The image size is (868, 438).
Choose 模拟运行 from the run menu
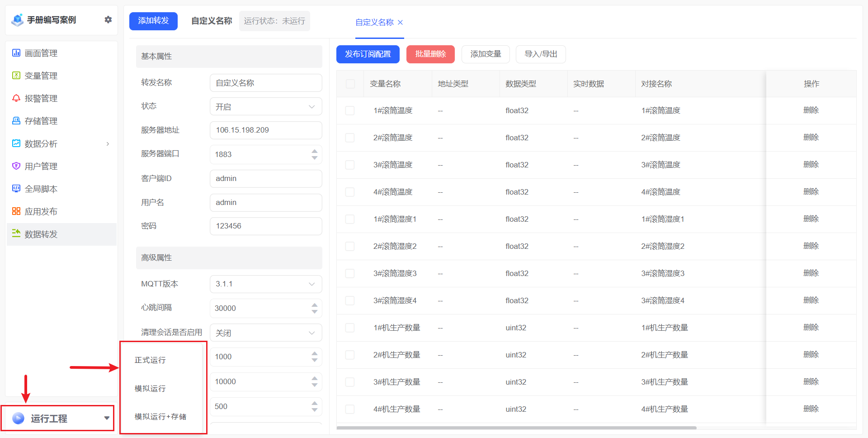tap(150, 388)
